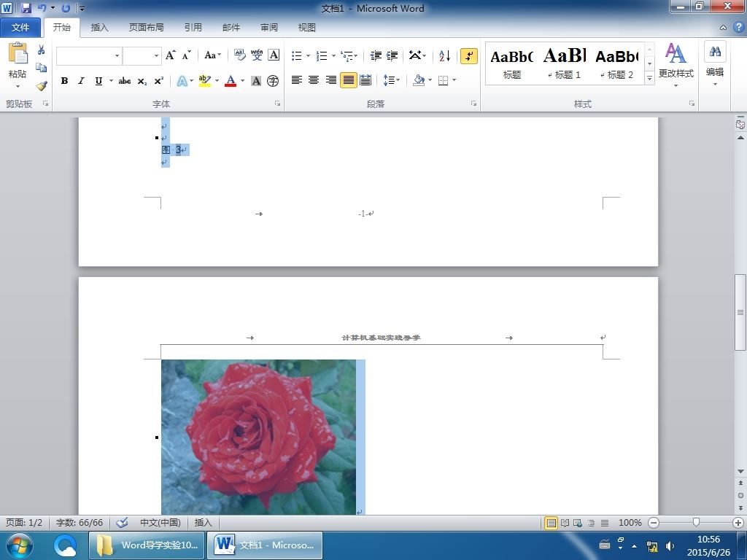The height and width of the screenshot is (560, 747).
Task: Click the Save icon in Quick Access
Action: coord(26,8)
